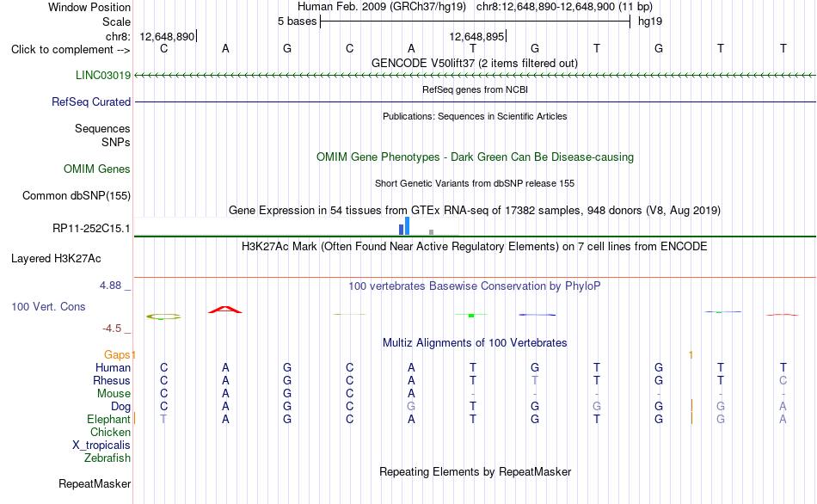The height and width of the screenshot is (504, 817).
Task: Click the gray GTEx expression bar
Action: pos(431,232)
